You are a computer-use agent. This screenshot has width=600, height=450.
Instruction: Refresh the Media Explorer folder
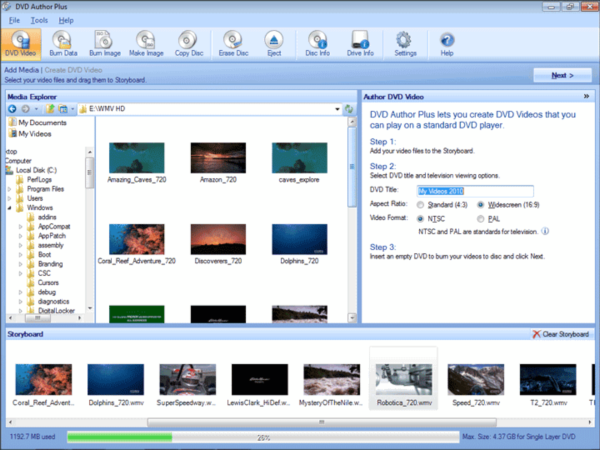point(349,109)
